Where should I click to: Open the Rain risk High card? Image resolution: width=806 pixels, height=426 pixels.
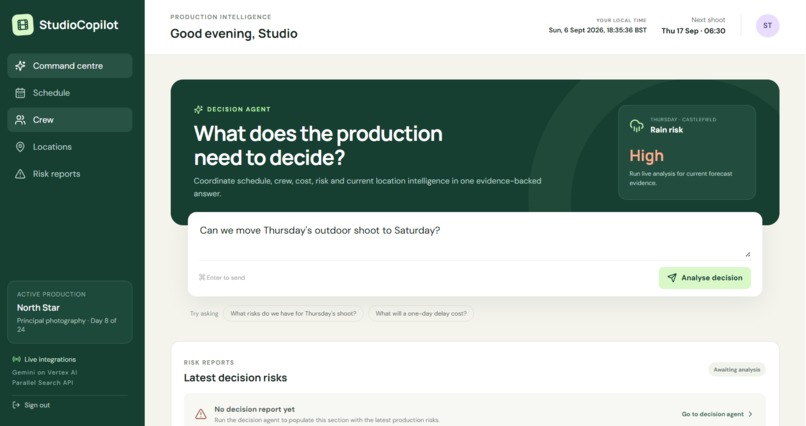687,152
